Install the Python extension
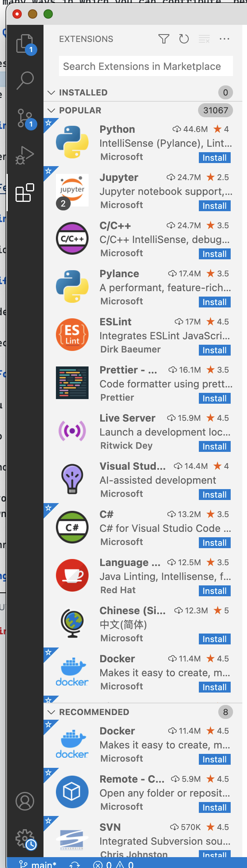 (x=214, y=158)
